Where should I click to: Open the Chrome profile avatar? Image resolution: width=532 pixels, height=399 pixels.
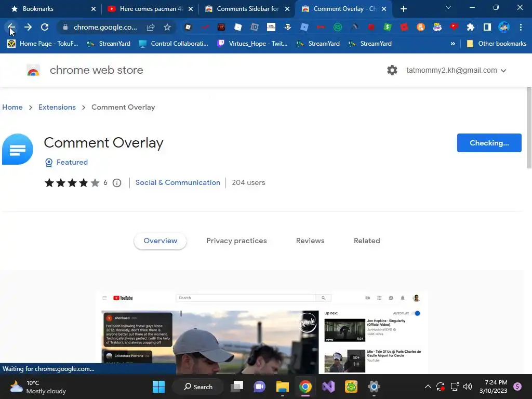tap(504, 27)
